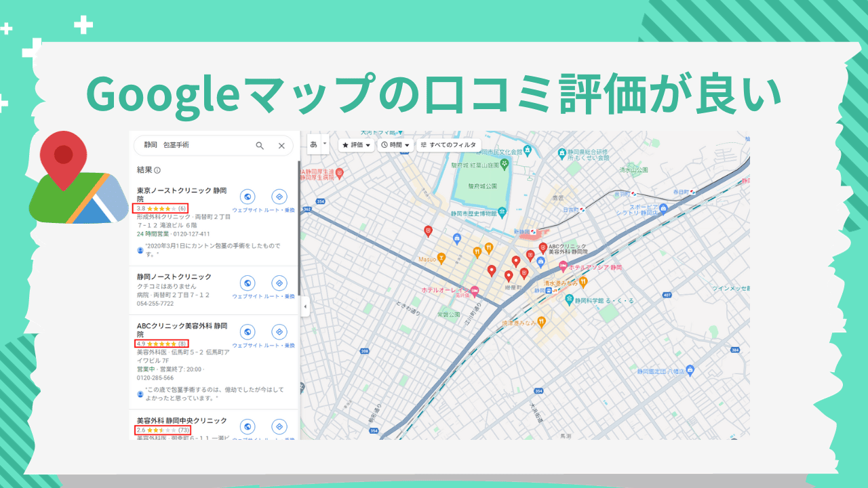
Task: Open the ABCクリニック美容外科 静岡院 result title
Action: click(x=182, y=330)
